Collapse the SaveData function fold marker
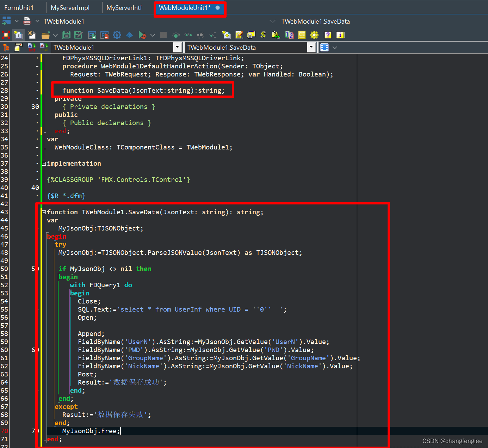This screenshot has width=488, height=448. tap(44, 212)
